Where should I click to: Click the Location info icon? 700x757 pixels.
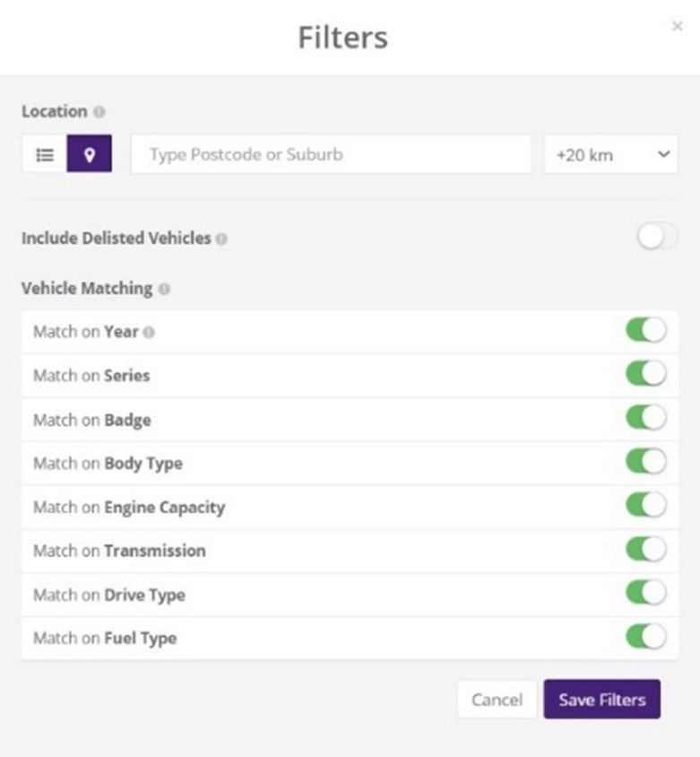click(99, 112)
